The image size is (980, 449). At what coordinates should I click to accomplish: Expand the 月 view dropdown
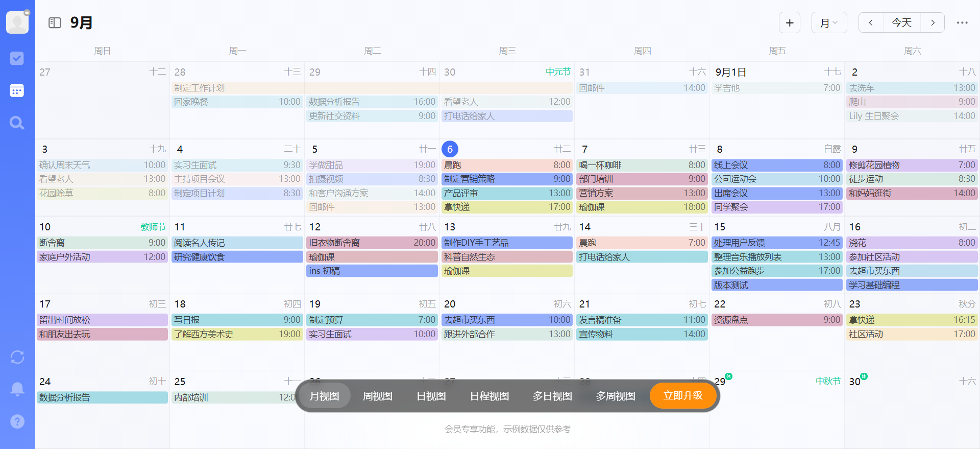coord(829,22)
